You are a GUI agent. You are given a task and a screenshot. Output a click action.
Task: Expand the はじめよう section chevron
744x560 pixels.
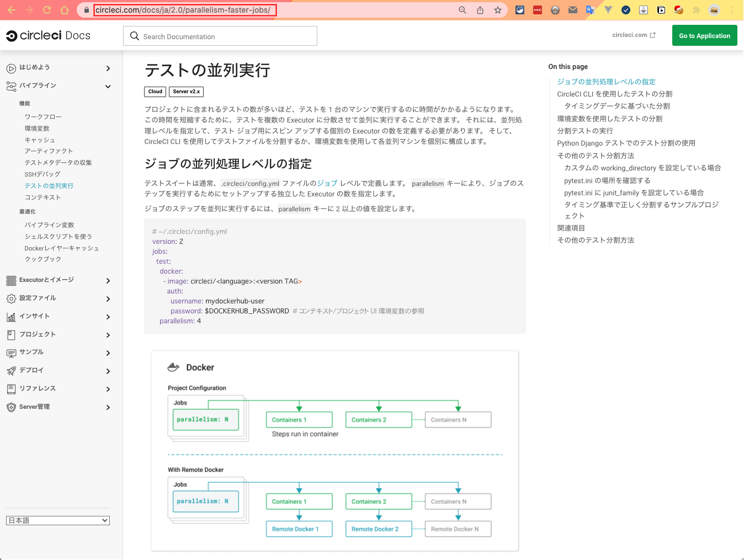point(108,68)
